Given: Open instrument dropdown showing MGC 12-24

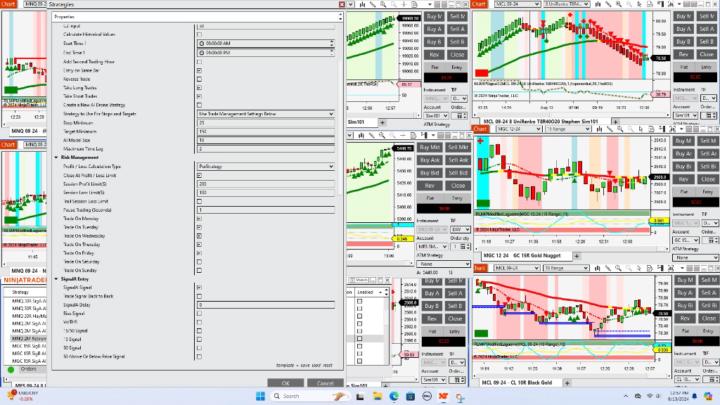Looking at the screenshot, I should pos(519,129).
